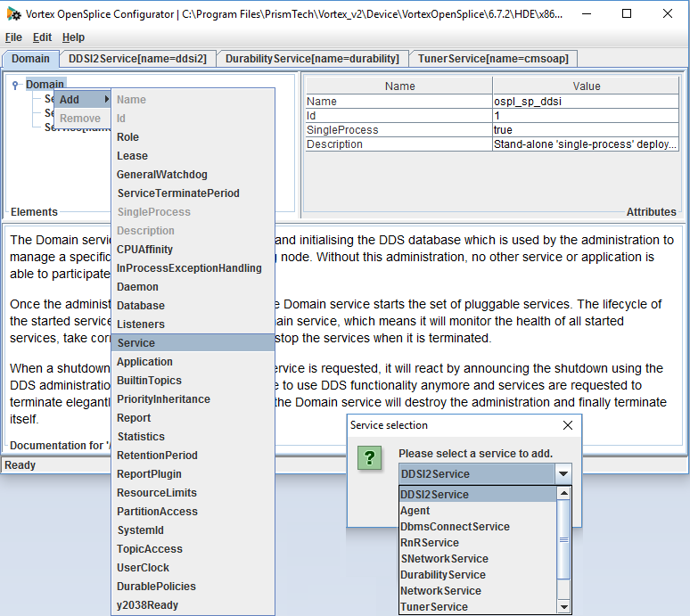Click the ospl_sp_ddsi value cell
The image size is (690, 616).
(x=586, y=102)
